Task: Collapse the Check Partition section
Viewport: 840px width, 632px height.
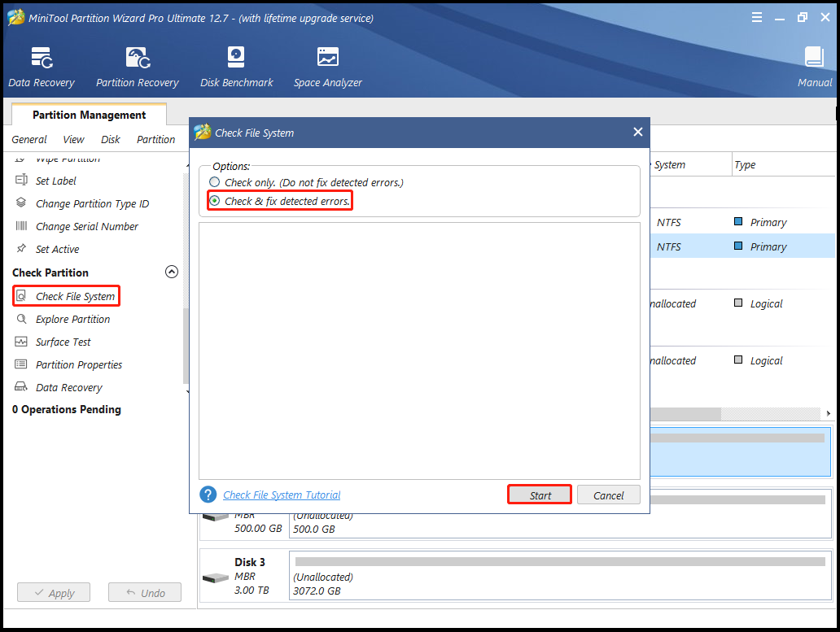Action: (172, 272)
